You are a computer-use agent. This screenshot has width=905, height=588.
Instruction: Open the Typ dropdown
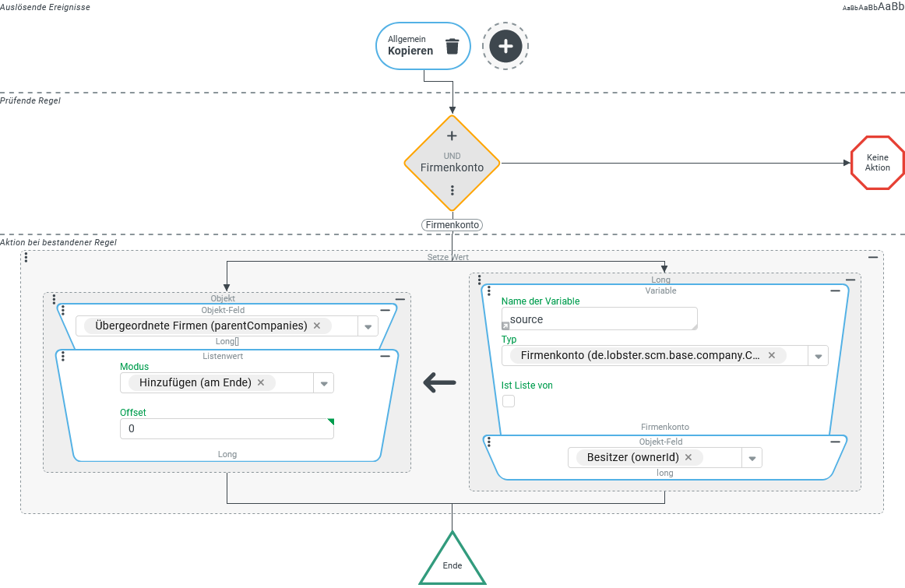tap(818, 356)
